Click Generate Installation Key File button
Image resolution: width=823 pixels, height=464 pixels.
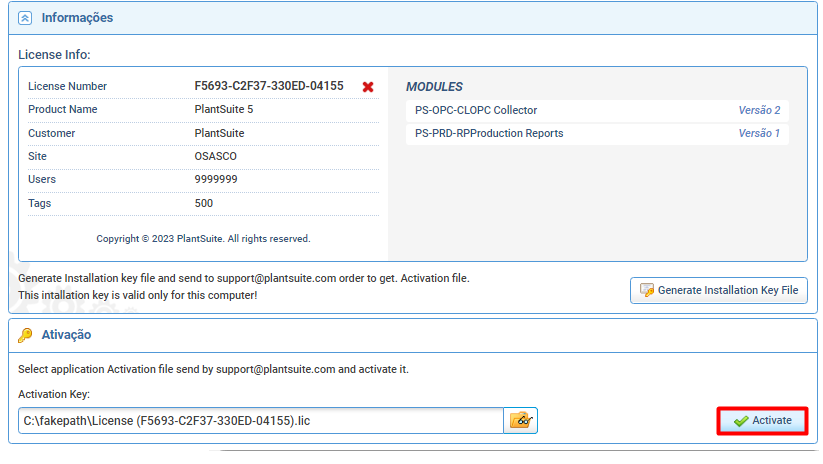[719, 290]
